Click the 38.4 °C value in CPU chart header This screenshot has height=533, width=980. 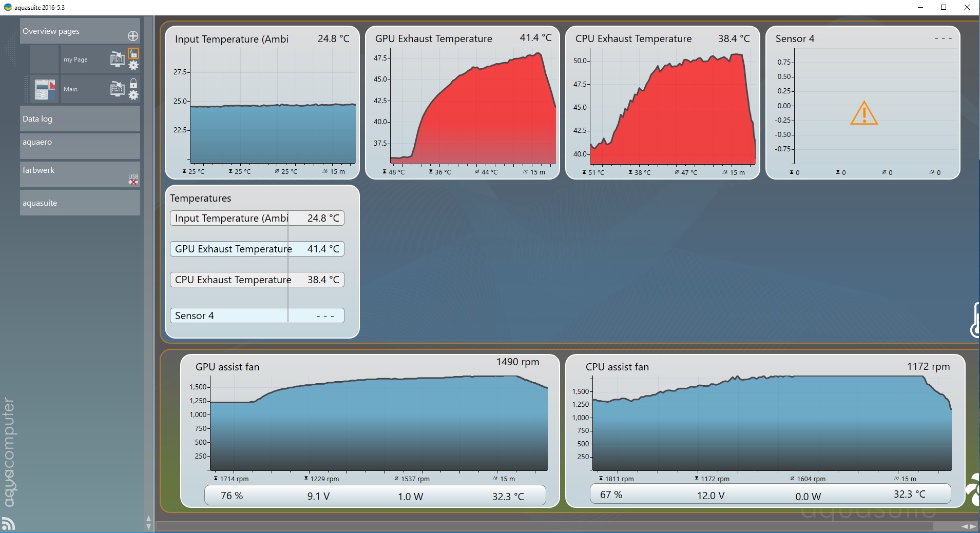coord(734,38)
